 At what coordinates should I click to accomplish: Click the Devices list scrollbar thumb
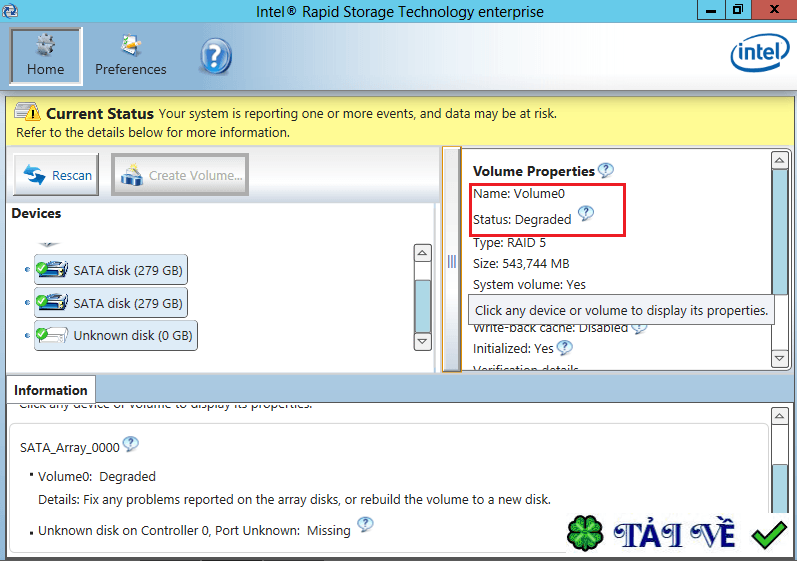[x=422, y=306]
